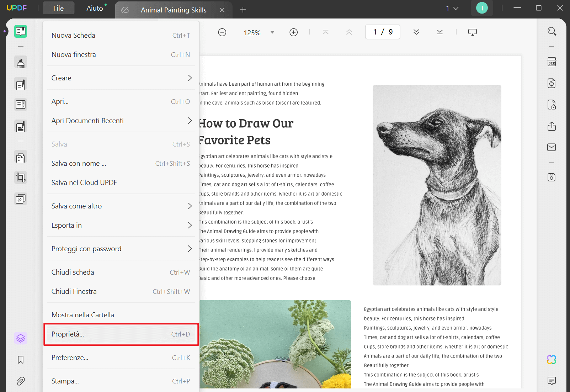Go to the next page
Screen dimensions: 570x392
(x=416, y=32)
